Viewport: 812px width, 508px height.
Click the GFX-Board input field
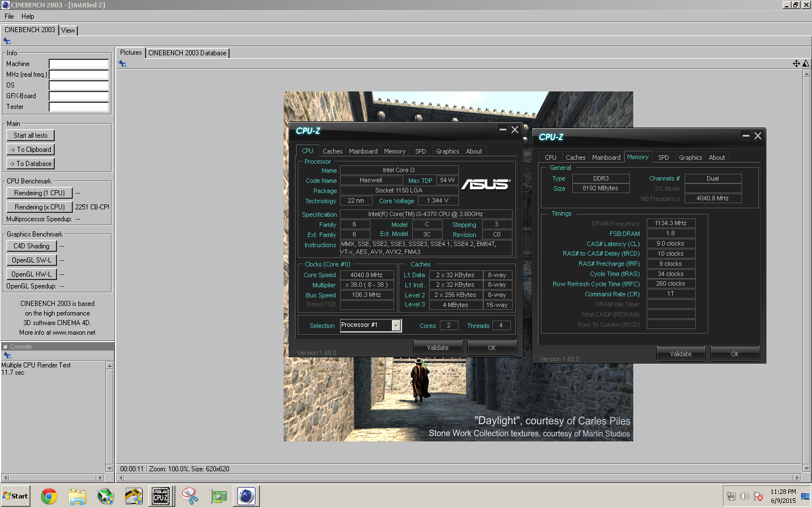(x=79, y=96)
